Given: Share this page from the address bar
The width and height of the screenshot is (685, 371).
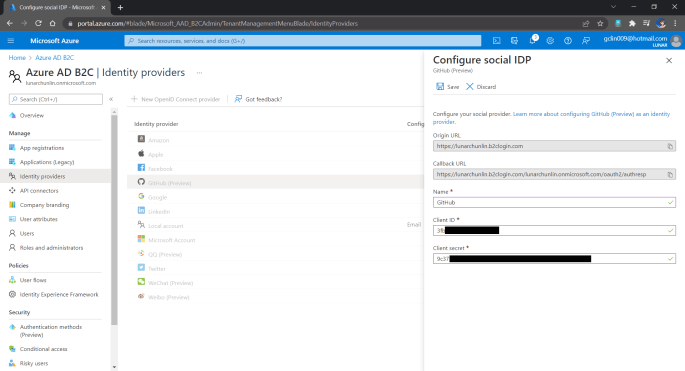Looking at the screenshot, I should tap(586, 24).
